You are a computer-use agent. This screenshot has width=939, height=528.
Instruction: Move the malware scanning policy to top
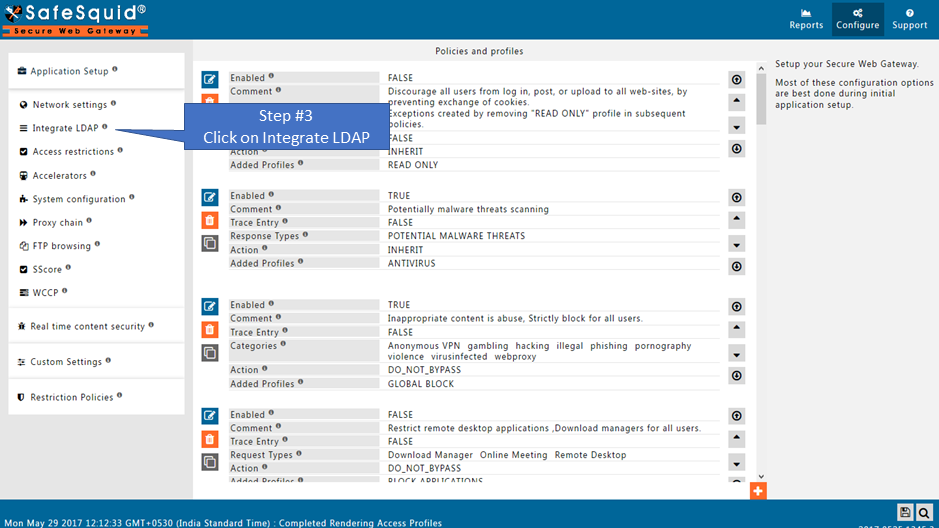tap(736, 197)
